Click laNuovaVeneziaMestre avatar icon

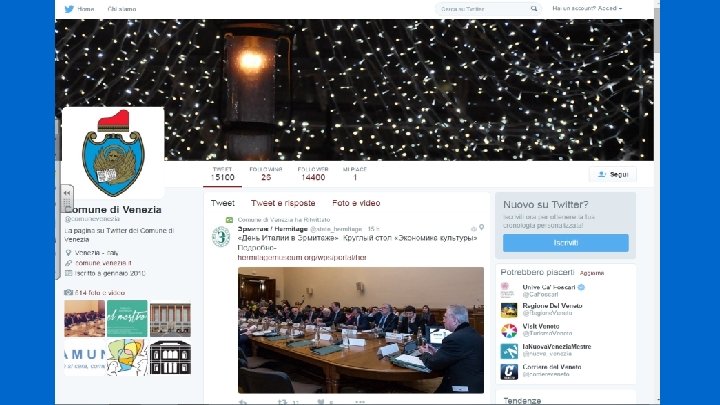click(x=509, y=351)
